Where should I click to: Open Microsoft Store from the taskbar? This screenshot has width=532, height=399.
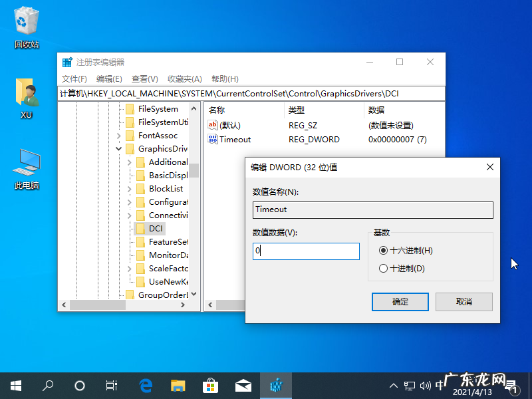[x=210, y=385]
